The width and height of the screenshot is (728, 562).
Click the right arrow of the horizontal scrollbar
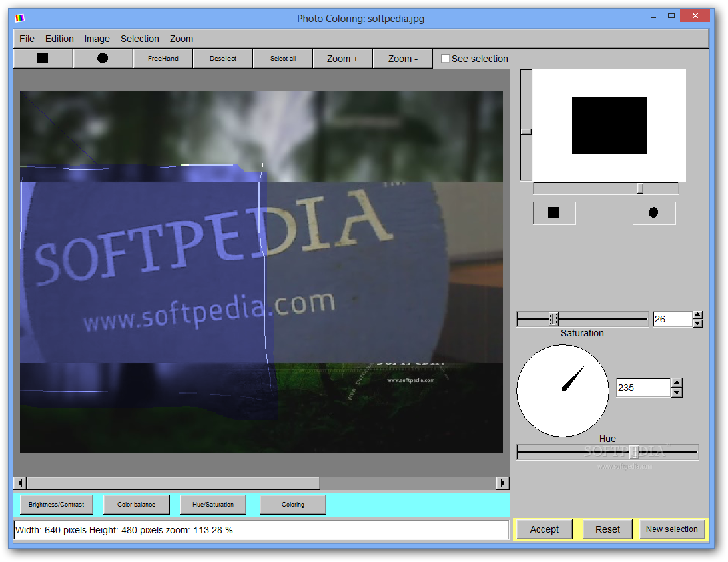coord(502,483)
